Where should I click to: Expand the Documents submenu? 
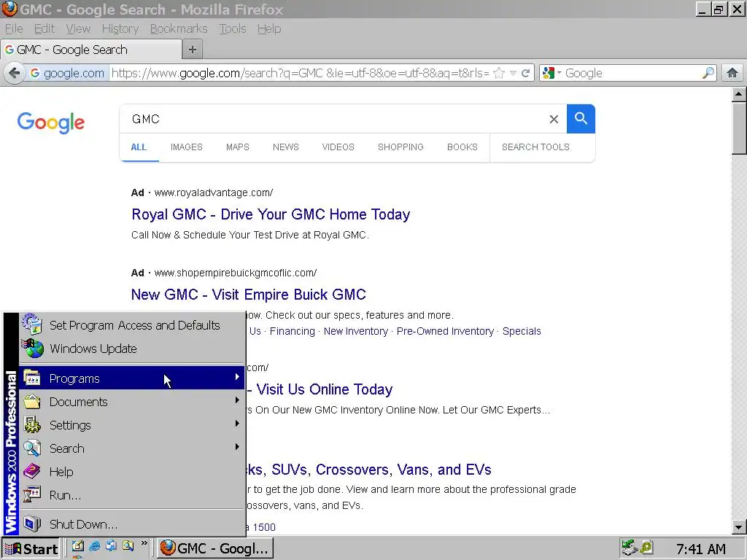pos(132,402)
